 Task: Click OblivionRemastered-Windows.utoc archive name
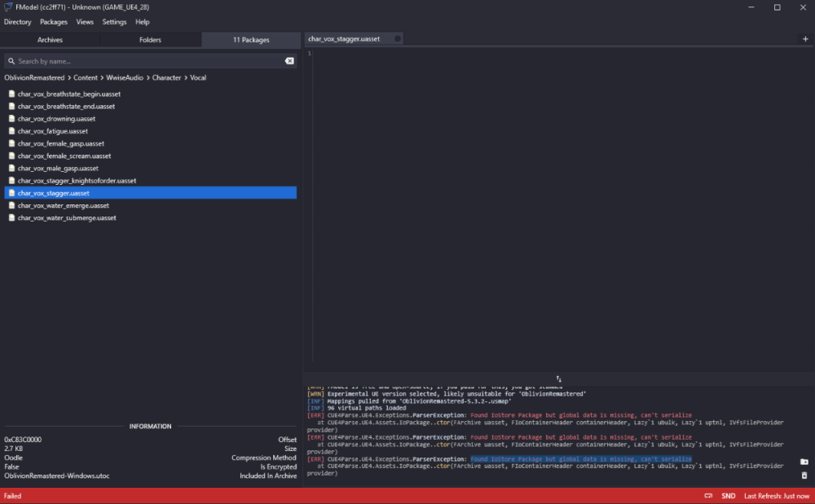coord(57,476)
